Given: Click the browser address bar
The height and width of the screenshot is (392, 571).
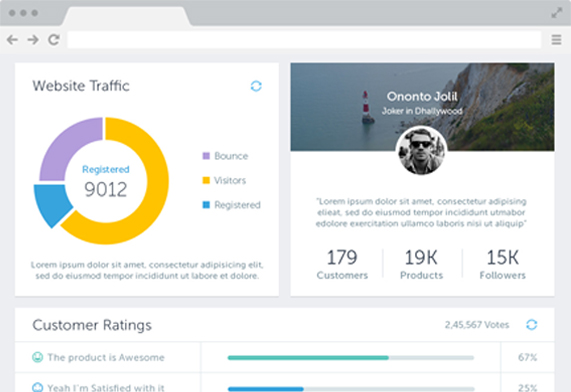Looking at the screenshot, I should pyautogui.click(x=304, y=39).
